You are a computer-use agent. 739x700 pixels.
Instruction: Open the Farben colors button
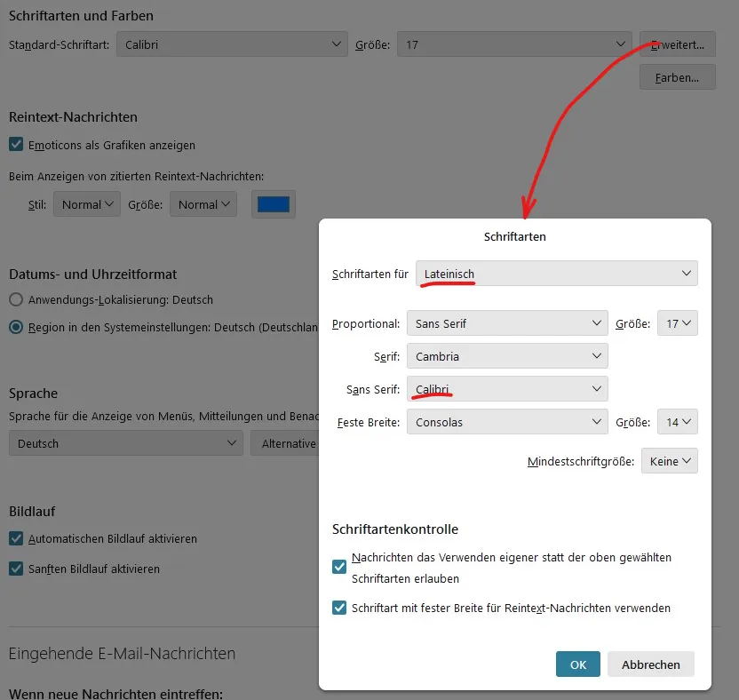click(677, 77)
